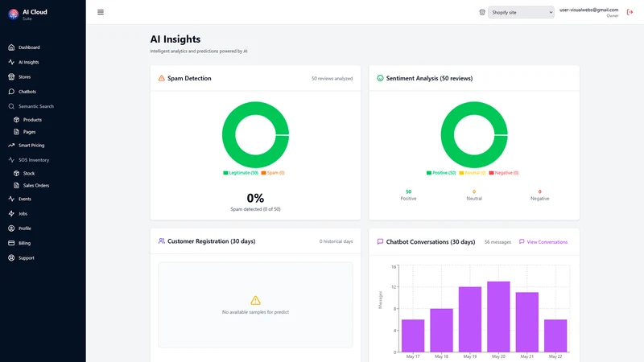
Task: Open Jobs in the sidebar
Action: point(23,213)
